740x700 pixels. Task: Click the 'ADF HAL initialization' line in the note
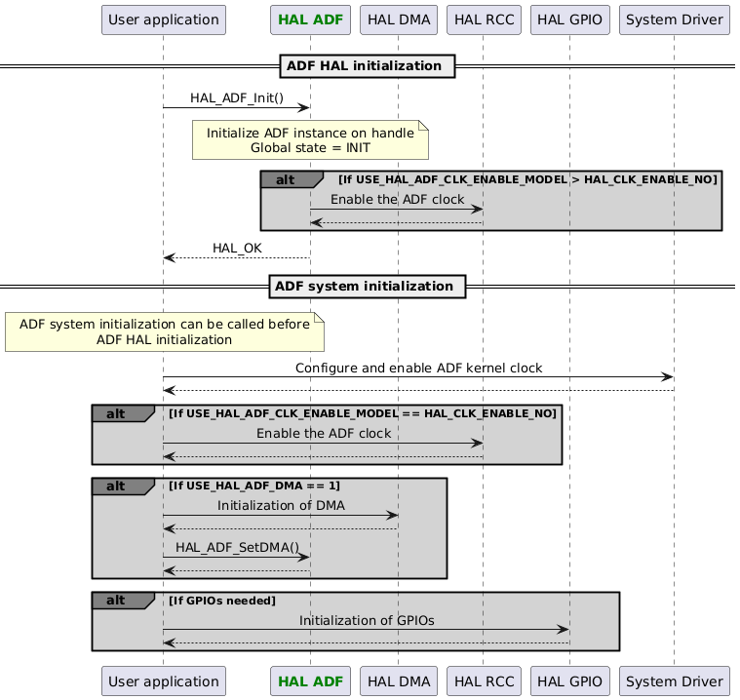[x=164, y=340]
